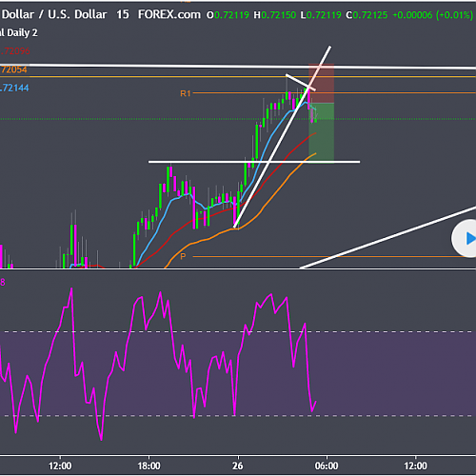Click the close price value C0.72125
The image size is (476, 476).
(367, 15)
